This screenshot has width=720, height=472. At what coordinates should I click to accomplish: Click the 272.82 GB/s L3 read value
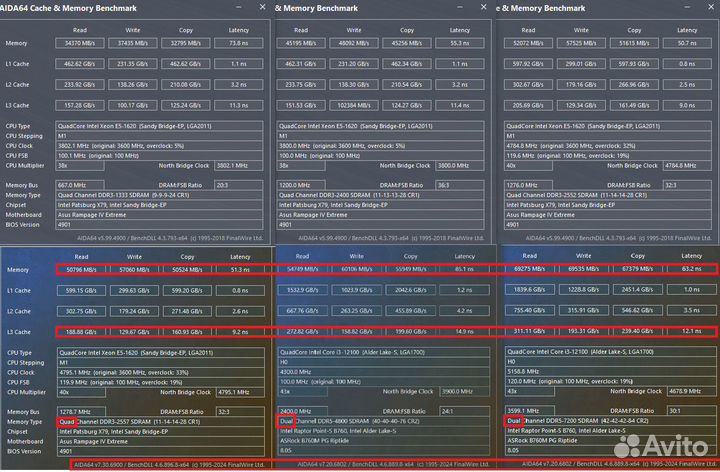click(x=303, y=331)
